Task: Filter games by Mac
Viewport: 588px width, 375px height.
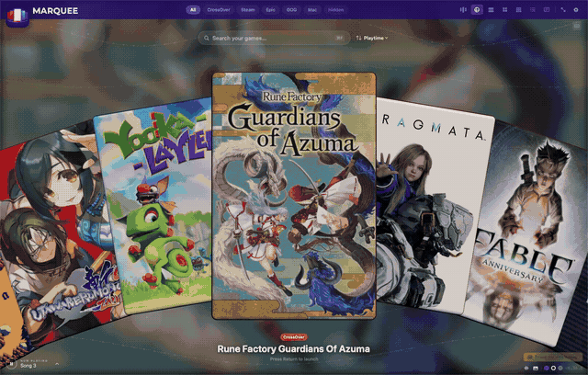Action: tap(312, 10)
